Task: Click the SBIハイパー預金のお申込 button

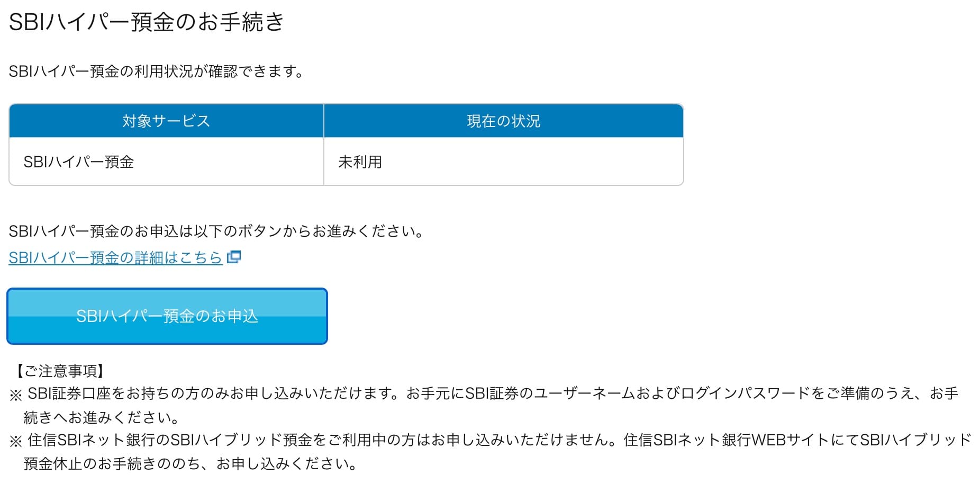Action: coord(167,316)
